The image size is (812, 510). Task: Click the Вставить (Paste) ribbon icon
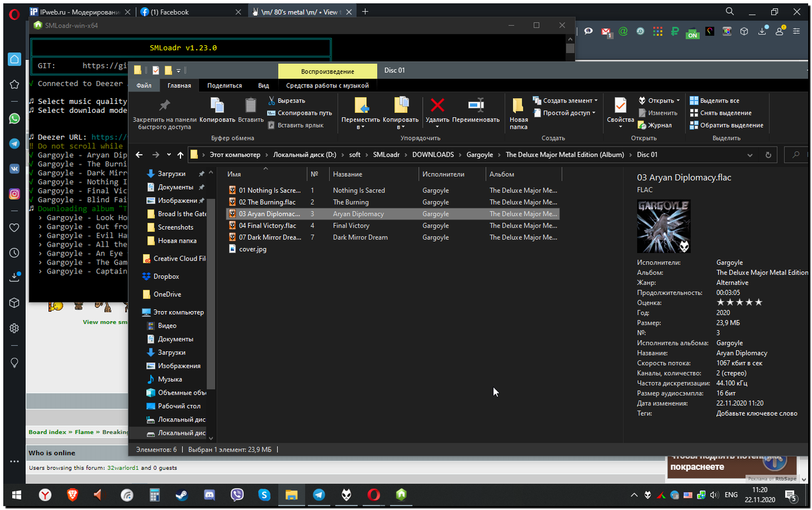point(251,110)
